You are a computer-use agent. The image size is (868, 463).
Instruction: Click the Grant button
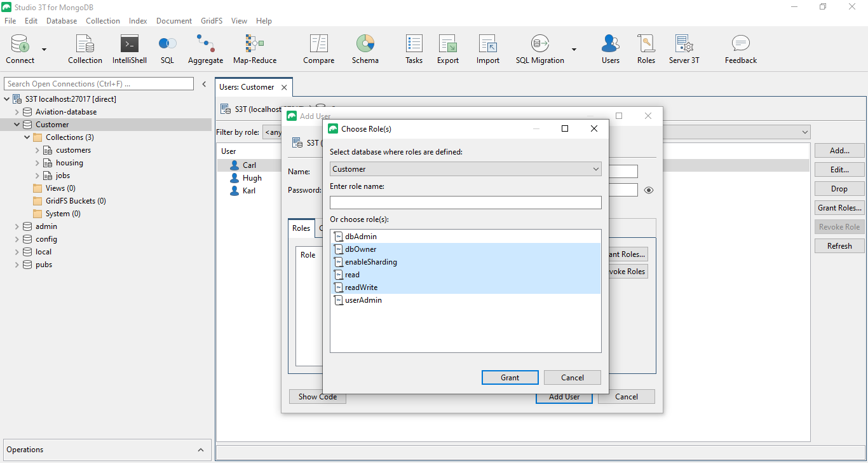[510, 377]
